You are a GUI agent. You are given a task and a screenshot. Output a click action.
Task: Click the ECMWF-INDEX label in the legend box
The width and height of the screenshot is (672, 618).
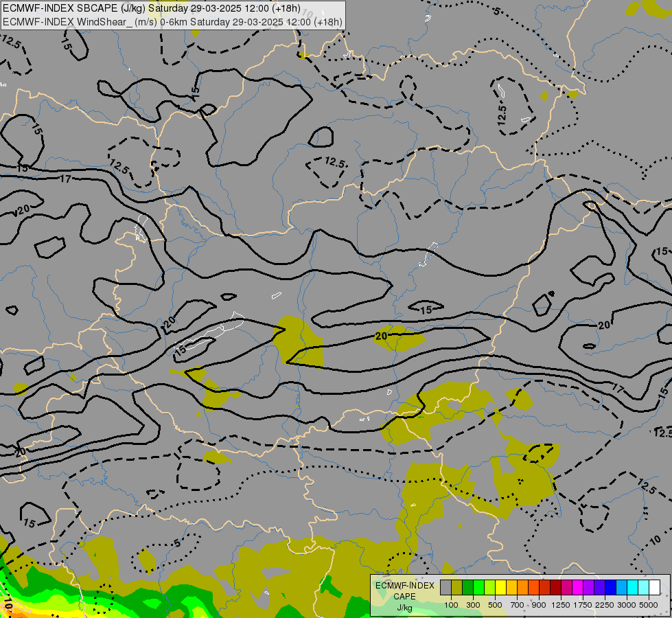[x=405, y=586]
